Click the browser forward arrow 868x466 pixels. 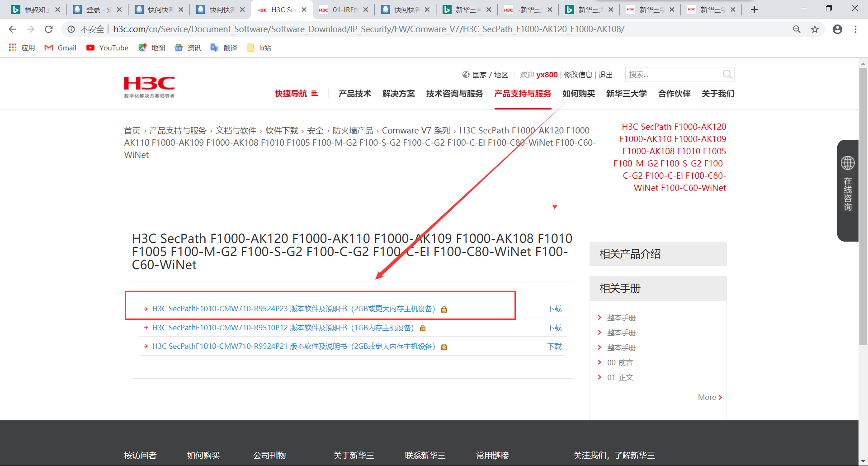tap(30, 29)
